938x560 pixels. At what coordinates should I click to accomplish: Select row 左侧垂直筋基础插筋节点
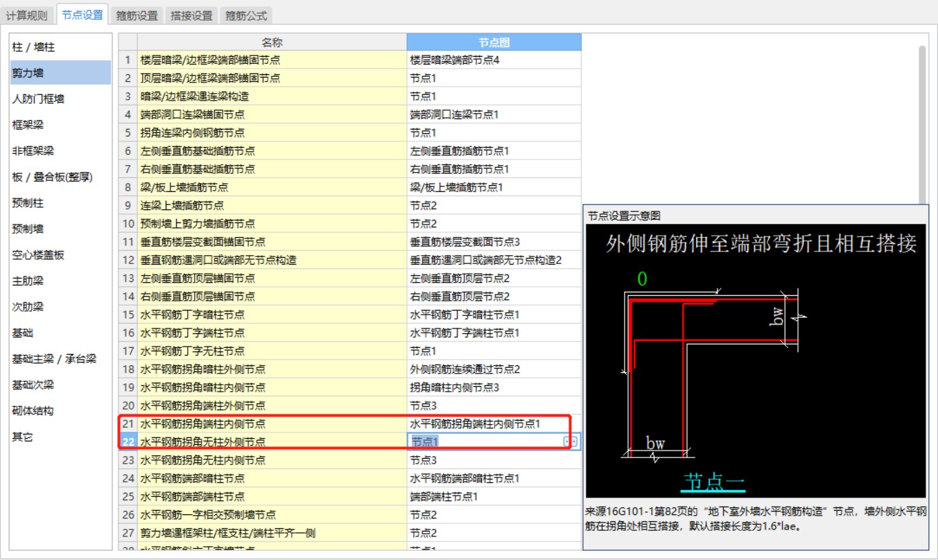pos(272,150)
